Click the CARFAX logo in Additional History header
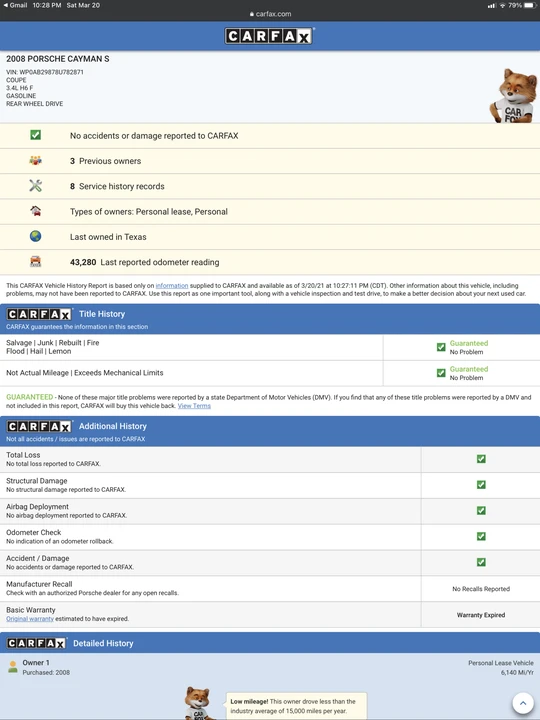The height and width of the screenshot is (720, 540). pyautogui.click(x=39, y=427)
